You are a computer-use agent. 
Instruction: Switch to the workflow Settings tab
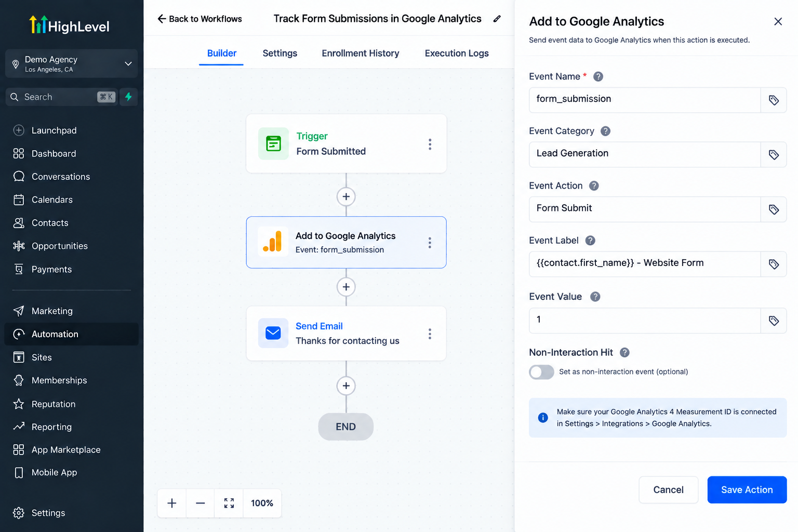point(280,53)
